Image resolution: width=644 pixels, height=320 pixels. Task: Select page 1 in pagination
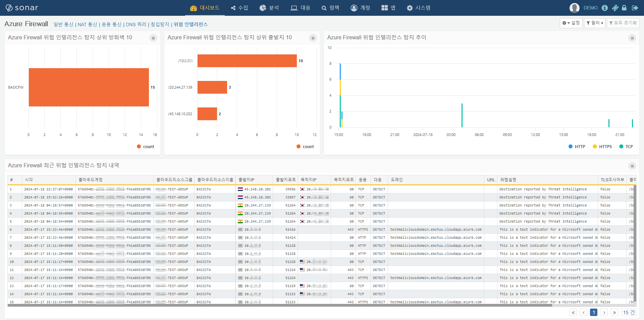pyautogui.click(x=594, y=313)
